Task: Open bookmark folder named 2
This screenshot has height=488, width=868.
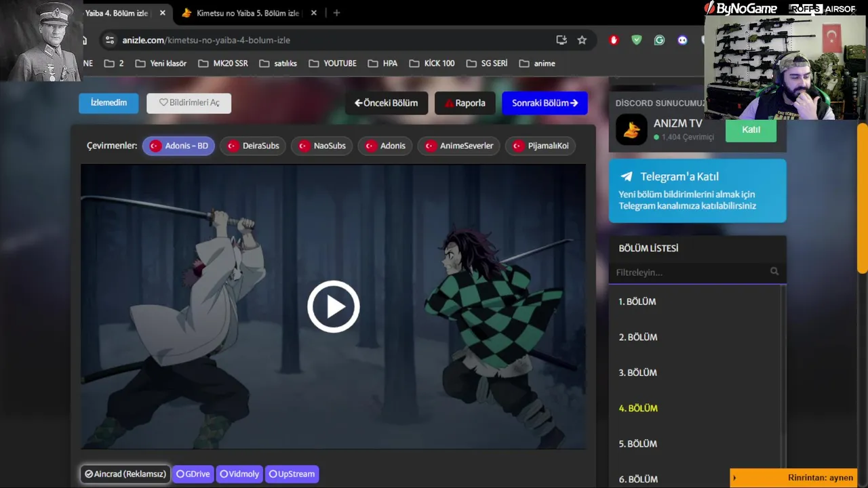Action: click(x=114, y=63)
